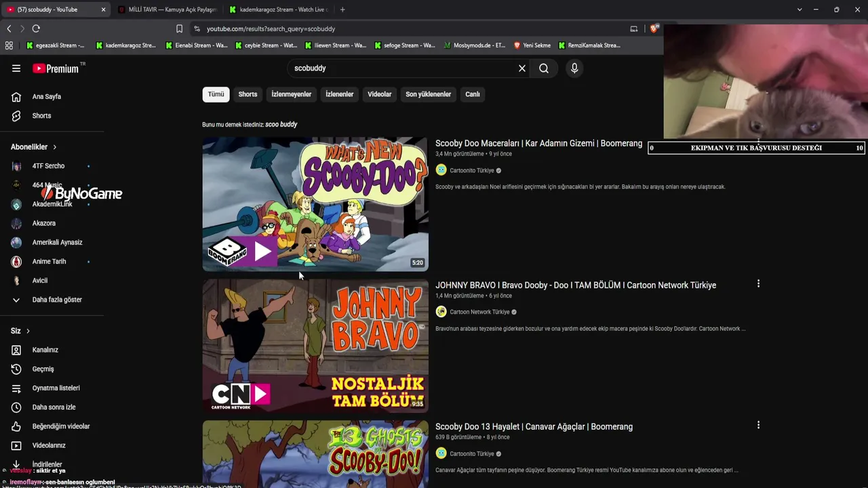Screen dimensions: 868x488
Task: Play the 13 Ghosts of Scooby-Doo thumbnail
Action: pyautogui.click(x=315, y=454)
